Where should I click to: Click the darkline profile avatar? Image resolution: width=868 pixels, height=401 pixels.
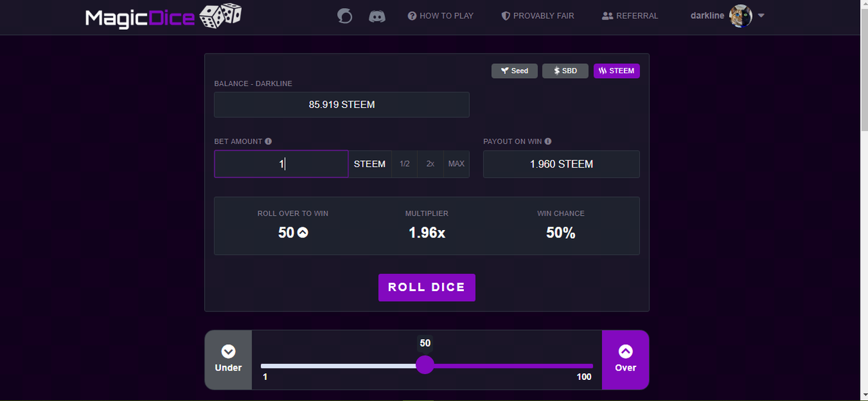click(740, 16)
